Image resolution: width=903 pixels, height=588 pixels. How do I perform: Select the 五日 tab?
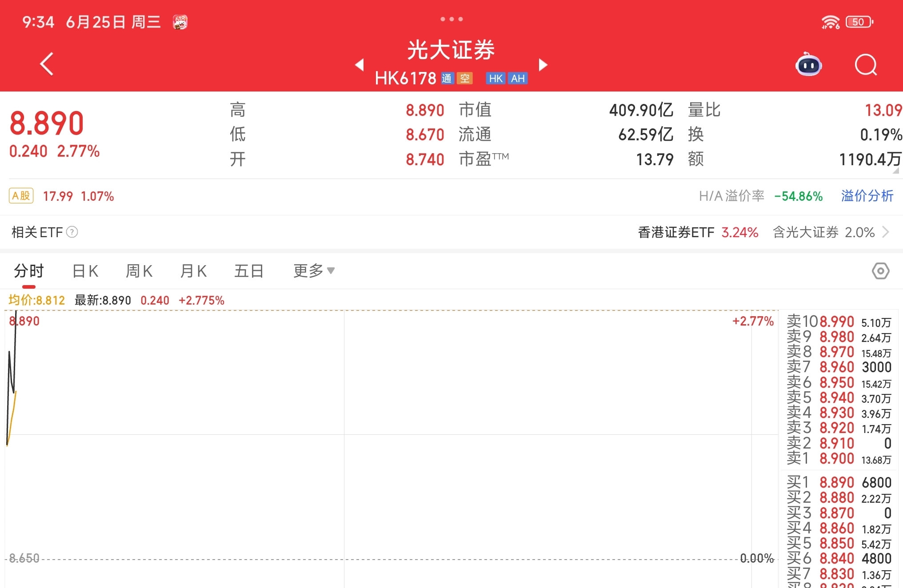pyautogui.click(x=249, y=270)
